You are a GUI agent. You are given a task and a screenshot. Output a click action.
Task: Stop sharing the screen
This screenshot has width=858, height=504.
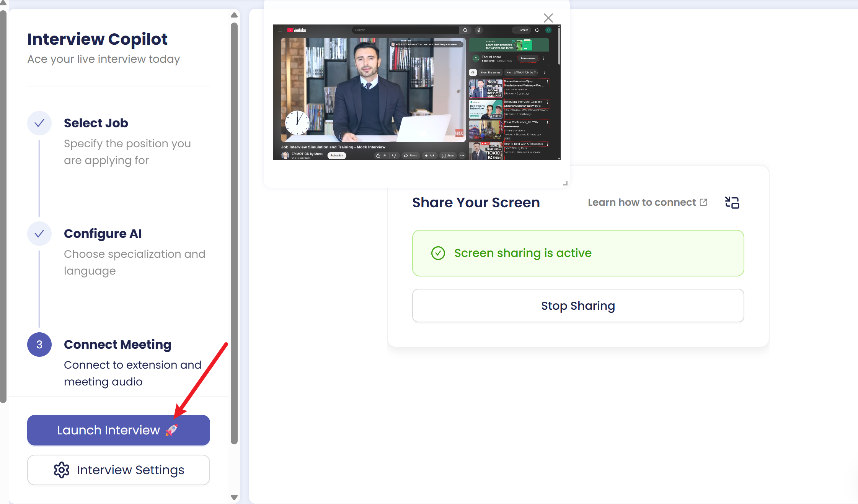[x=578, y=306]
